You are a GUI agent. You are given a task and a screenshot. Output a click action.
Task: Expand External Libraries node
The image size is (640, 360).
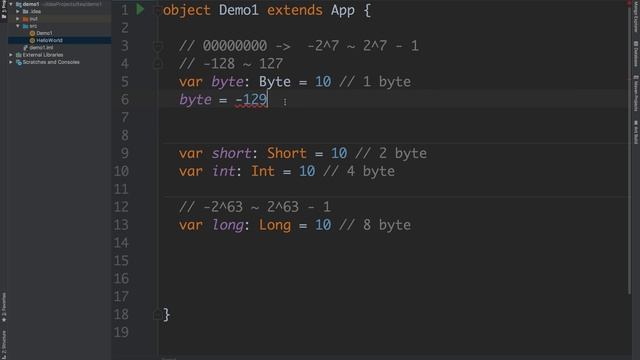(x=11, y=55)
